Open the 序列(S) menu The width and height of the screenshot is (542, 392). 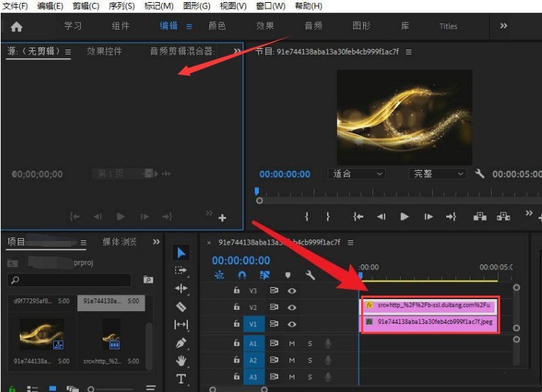point(121,6)
